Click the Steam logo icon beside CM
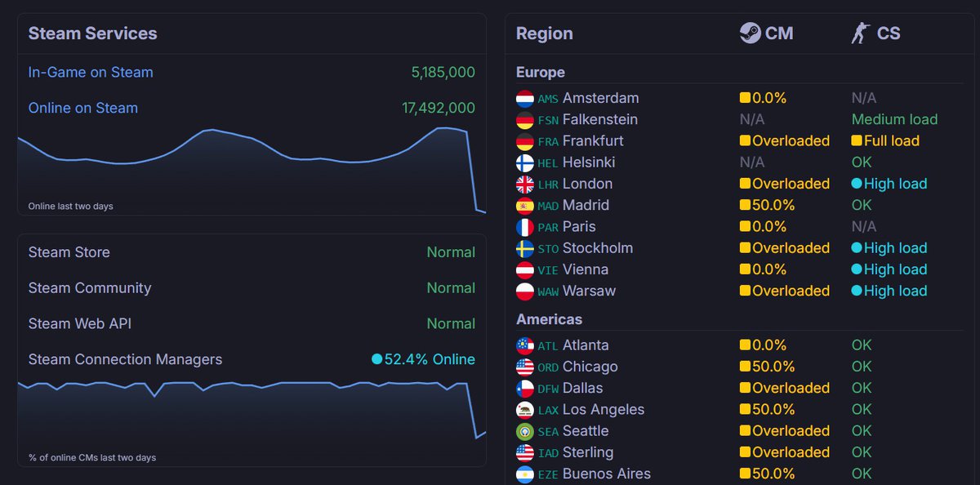The height and width of the screenshot is (485, 980). [x=750, y=33]
